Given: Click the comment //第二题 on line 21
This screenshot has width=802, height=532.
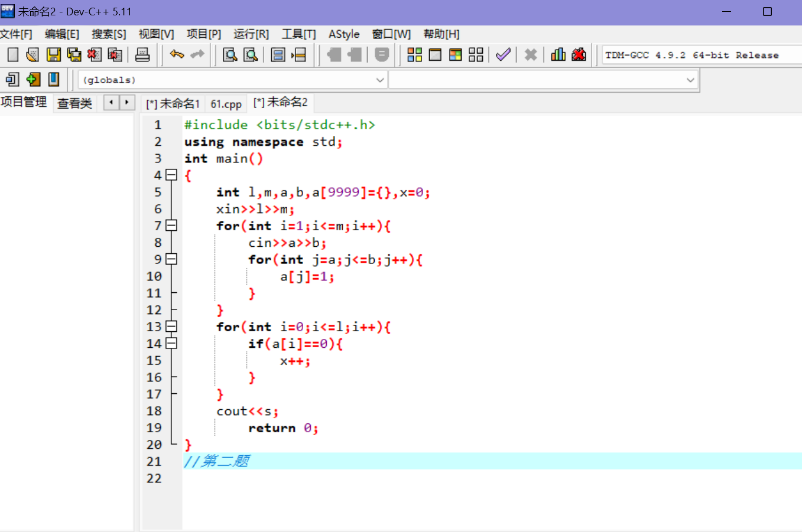Looking at the screenshot, I should click(x=217, y=461).
